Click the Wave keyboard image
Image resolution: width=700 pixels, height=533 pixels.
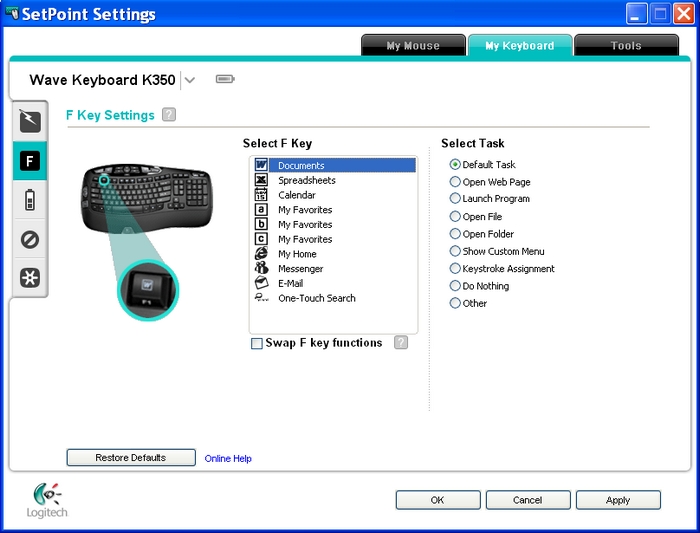pos(147,198)
